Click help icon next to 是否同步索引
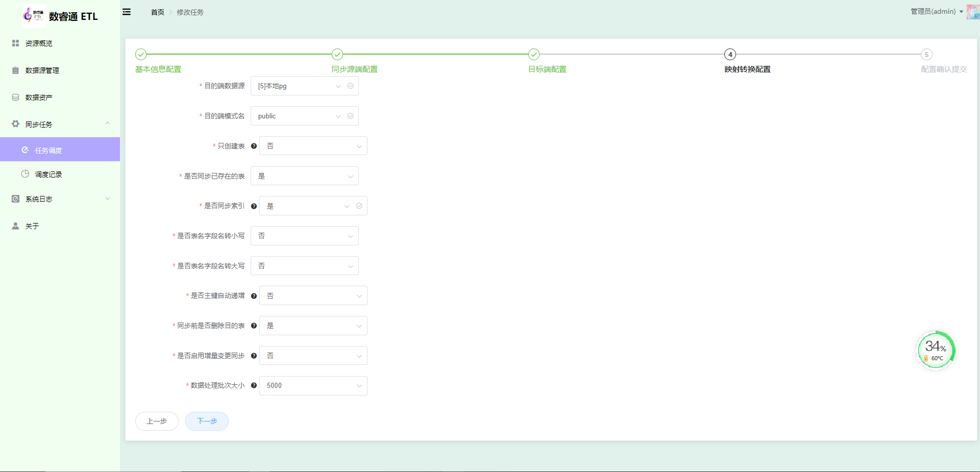The height and width of the screenshot is (472, 980). 254,206
